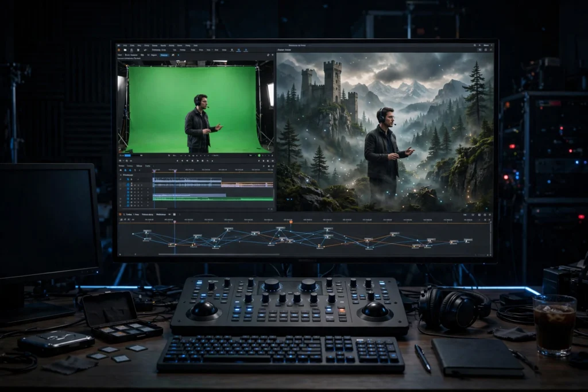Screen dimensions: 588x392
Task: Click play in the green-screen viewer transport
Action: 198,161
